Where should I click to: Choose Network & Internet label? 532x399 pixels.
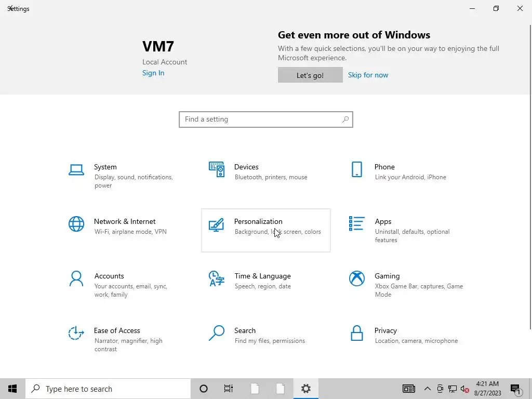click(125, 221)
